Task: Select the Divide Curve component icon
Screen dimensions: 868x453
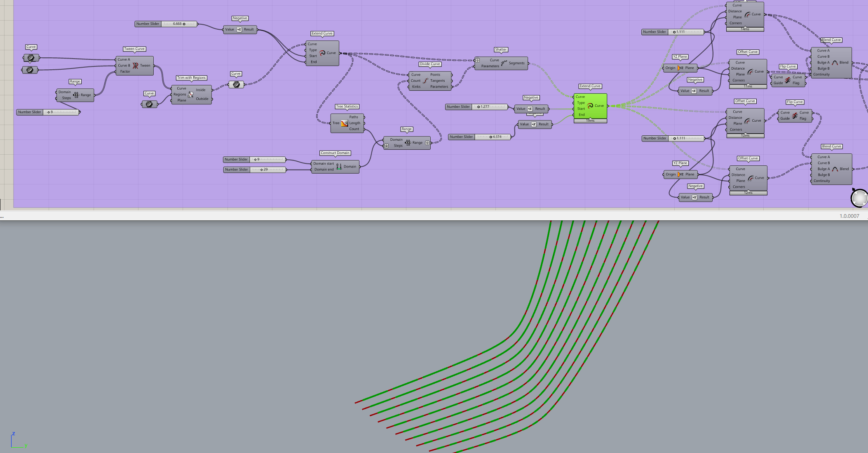Action: pyautogui.click(x=425, y=81)
